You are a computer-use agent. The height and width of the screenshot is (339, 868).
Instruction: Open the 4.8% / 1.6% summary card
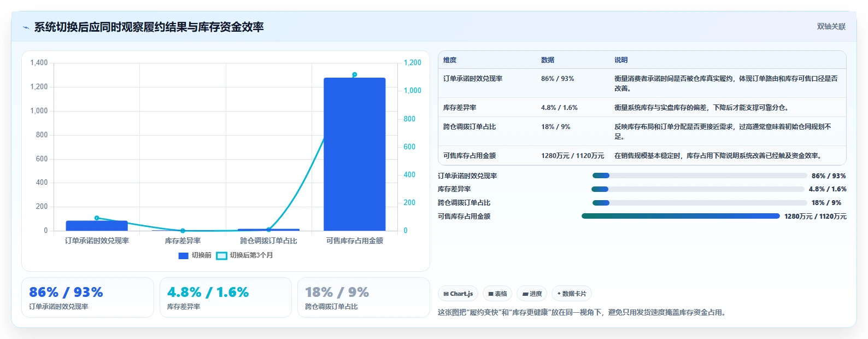[x=226, y=297]
